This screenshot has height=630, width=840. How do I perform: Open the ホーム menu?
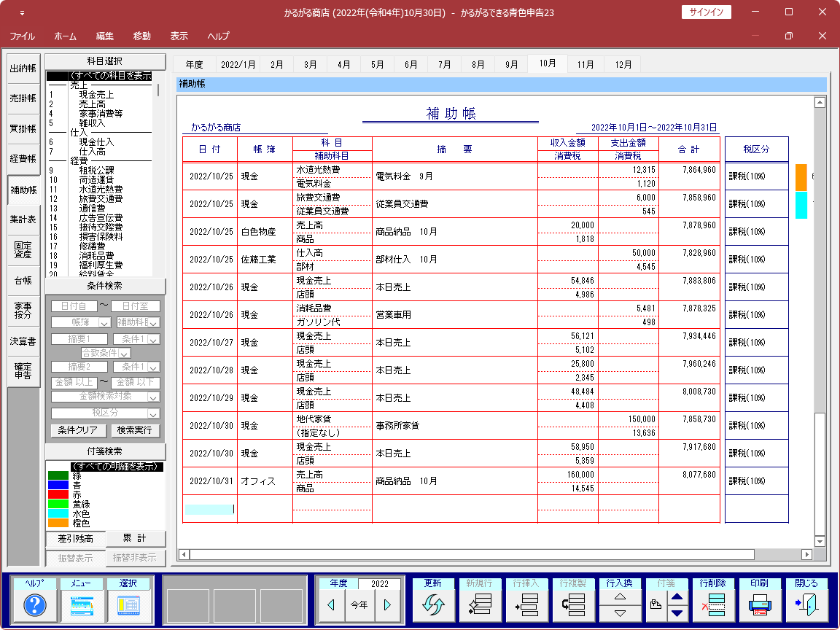(x=66, y=36)
